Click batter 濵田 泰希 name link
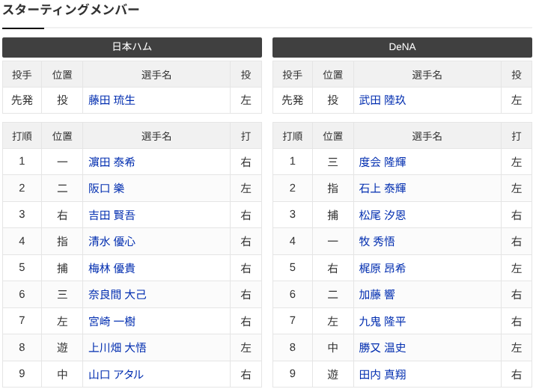 click(112, 162)
